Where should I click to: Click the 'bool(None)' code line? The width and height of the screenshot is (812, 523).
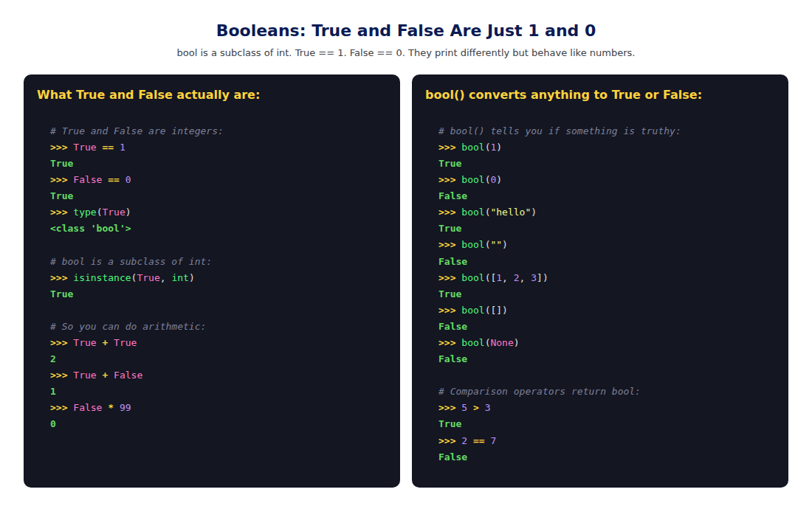pos(478,343)
